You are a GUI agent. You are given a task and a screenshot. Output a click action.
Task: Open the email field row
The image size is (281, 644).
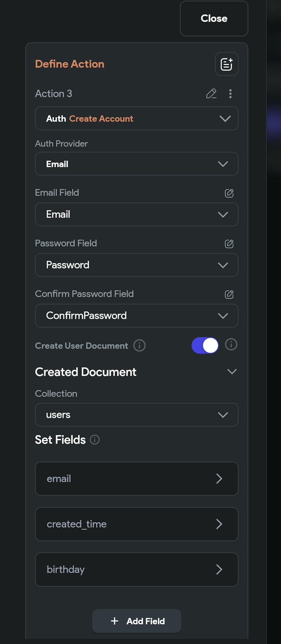click(137, 478)
